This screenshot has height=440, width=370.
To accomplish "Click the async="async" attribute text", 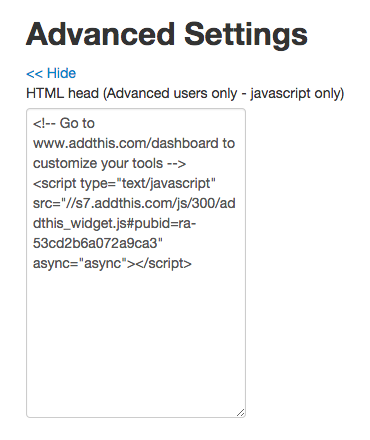I will pyautogui.click(x=80, y=263).
